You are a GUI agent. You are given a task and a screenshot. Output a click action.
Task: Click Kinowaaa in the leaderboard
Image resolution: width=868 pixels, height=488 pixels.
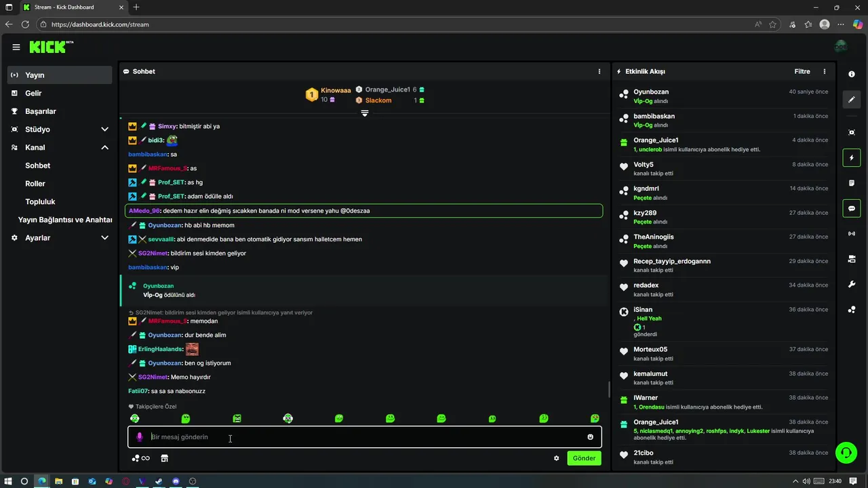[x=336, y=89]
